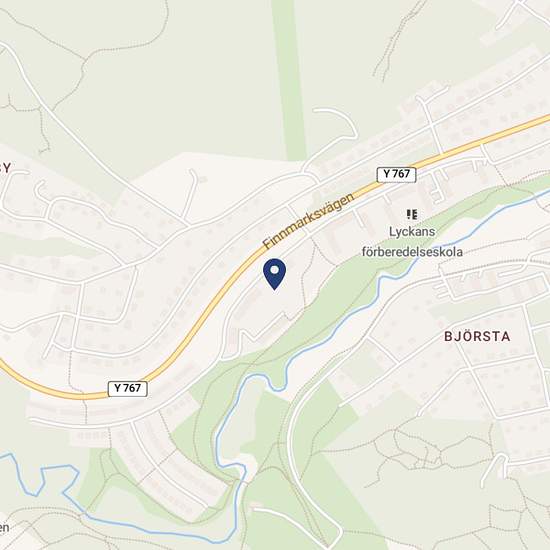
Task: Select the Finnmarksvägen street label
Action: pyautogui.click(x=309, y=221)
